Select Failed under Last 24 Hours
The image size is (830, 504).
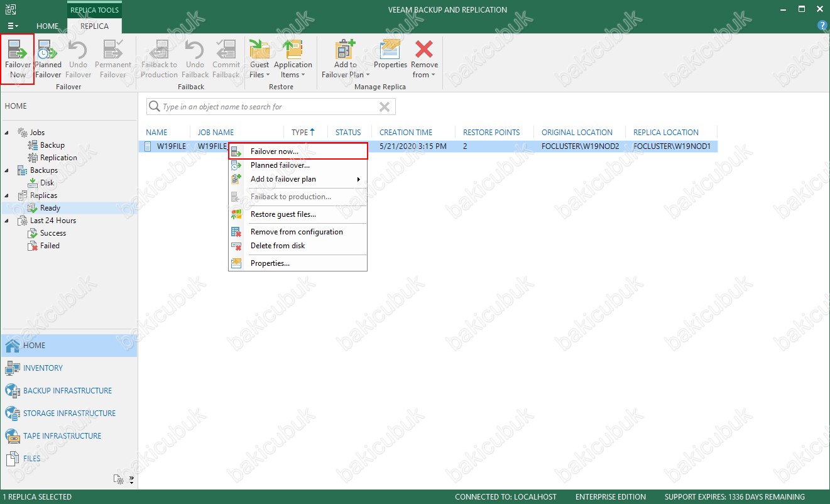[x=50, y=246]
